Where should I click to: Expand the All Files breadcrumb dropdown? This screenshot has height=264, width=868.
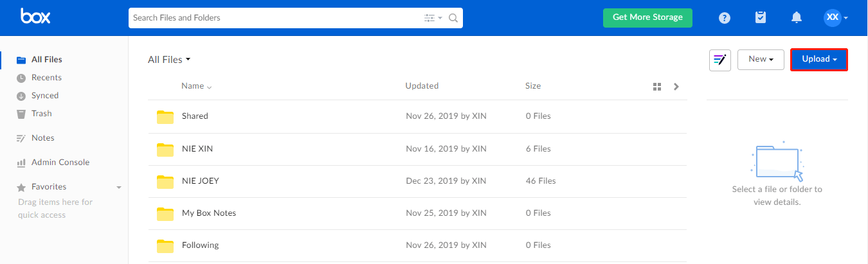[x=170, y=60]
